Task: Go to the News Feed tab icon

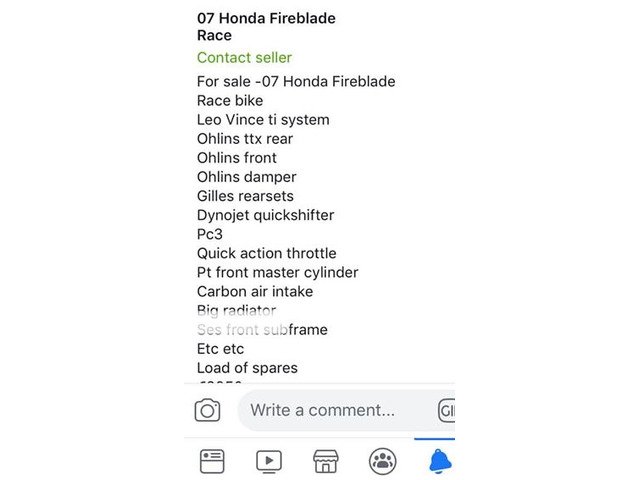Action: tap(212, 461)
